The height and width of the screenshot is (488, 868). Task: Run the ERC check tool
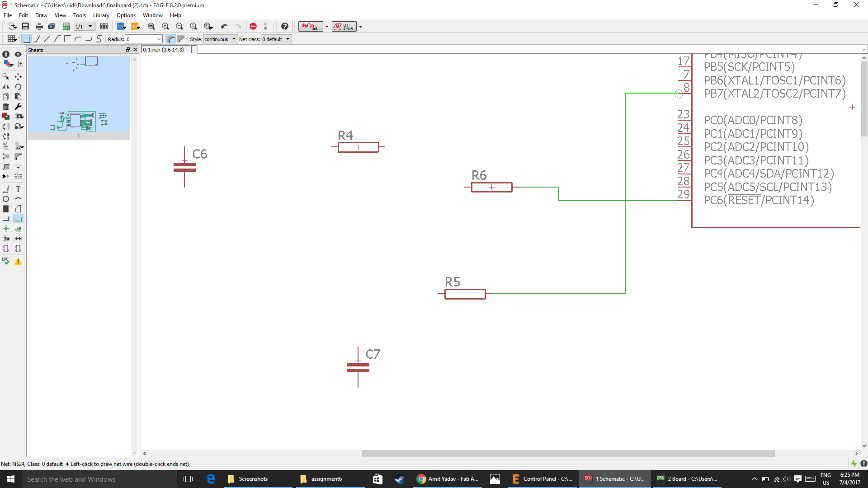coord(6,261)
